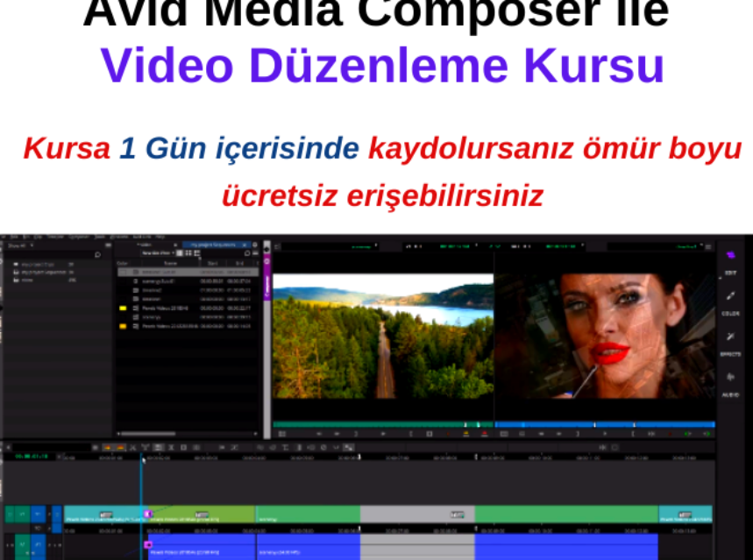
Task: Sort bin by the Start column header
Action: pyautogui.click(x=212, y=263)
